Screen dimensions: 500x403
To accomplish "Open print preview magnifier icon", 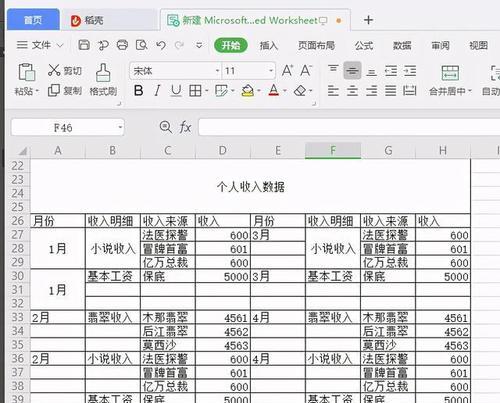I will pos(142,45).
